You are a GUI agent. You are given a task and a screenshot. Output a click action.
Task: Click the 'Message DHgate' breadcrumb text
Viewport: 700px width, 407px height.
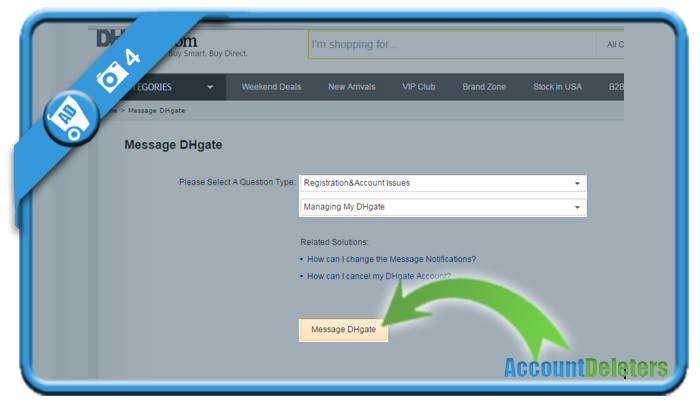[x=156, y=111]
